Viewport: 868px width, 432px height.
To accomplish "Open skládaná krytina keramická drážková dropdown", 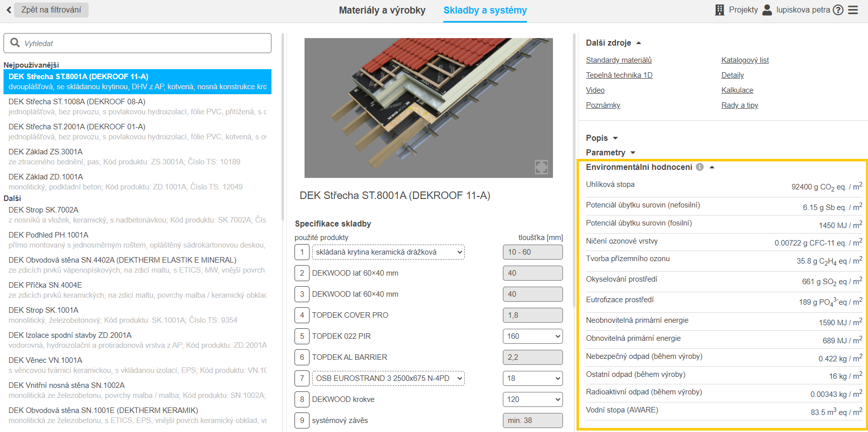I will coord(388,252).
